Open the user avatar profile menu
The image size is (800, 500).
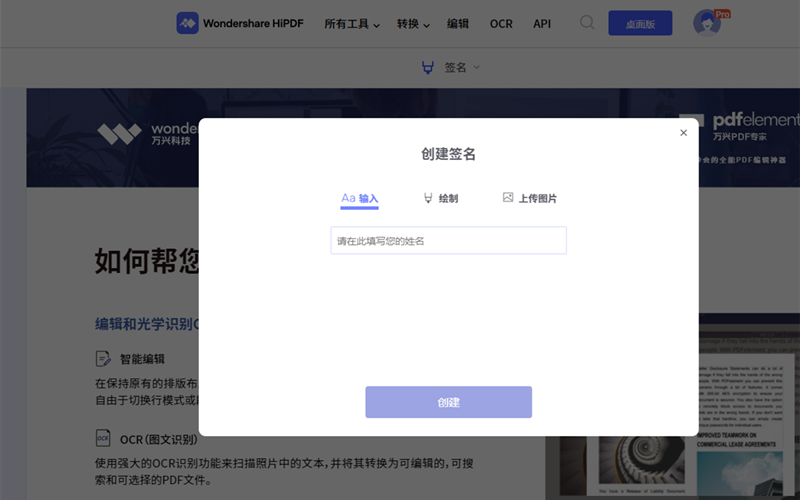pos(707,23)
